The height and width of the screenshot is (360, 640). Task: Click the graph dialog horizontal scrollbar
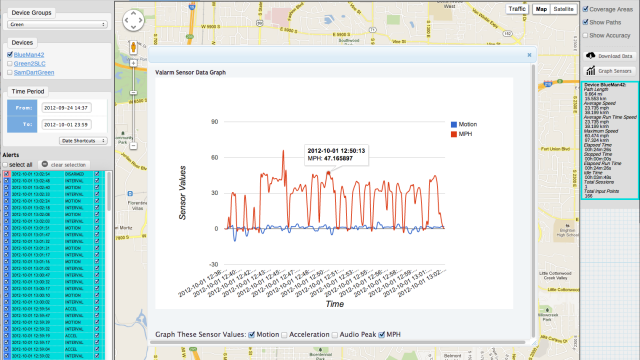pos(338,342)
